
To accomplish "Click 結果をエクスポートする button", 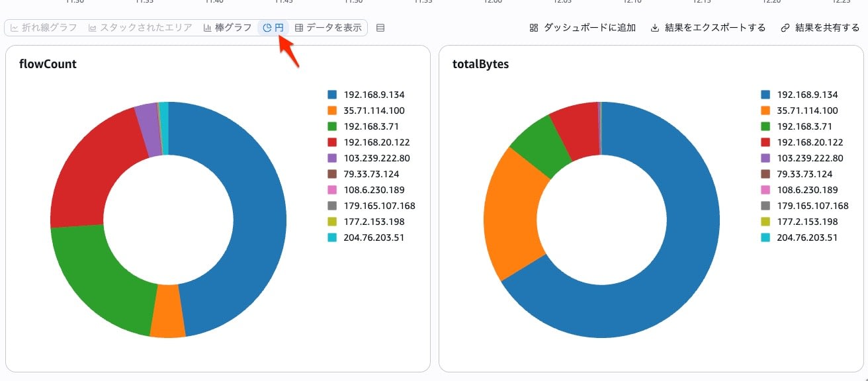I will tap(709, 28).
